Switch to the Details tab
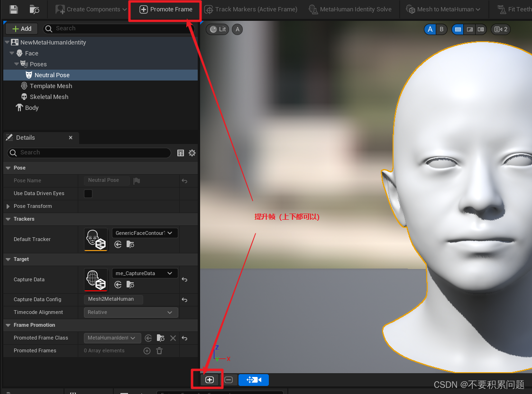532x394 pixels. (26, 137)
